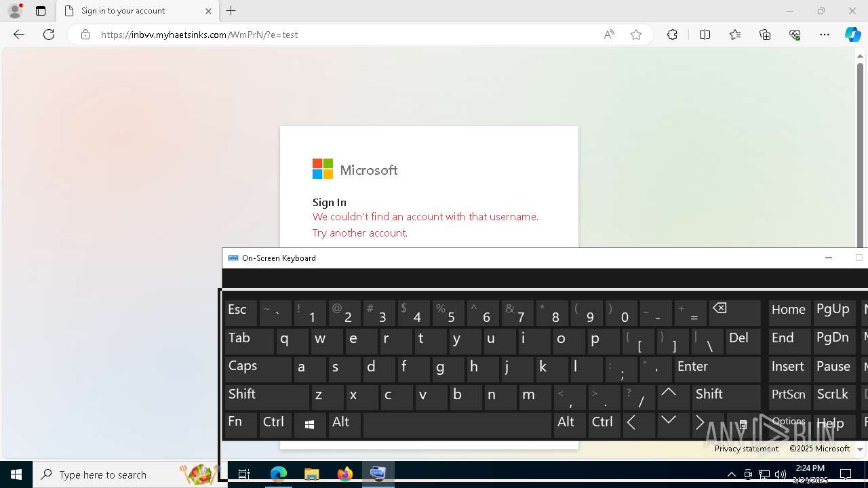Minimize the On-Screen Keyboard window
Screen dimensions: 868x488
click(x=828, y=258)
